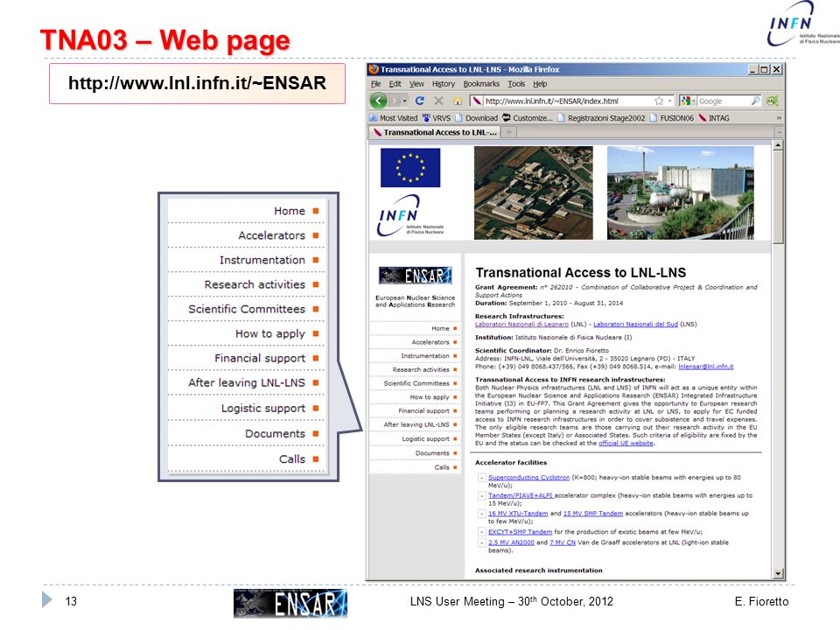Click the blue triangle beside slide number 13
The image size is (840, 630).
coord(47,599)
